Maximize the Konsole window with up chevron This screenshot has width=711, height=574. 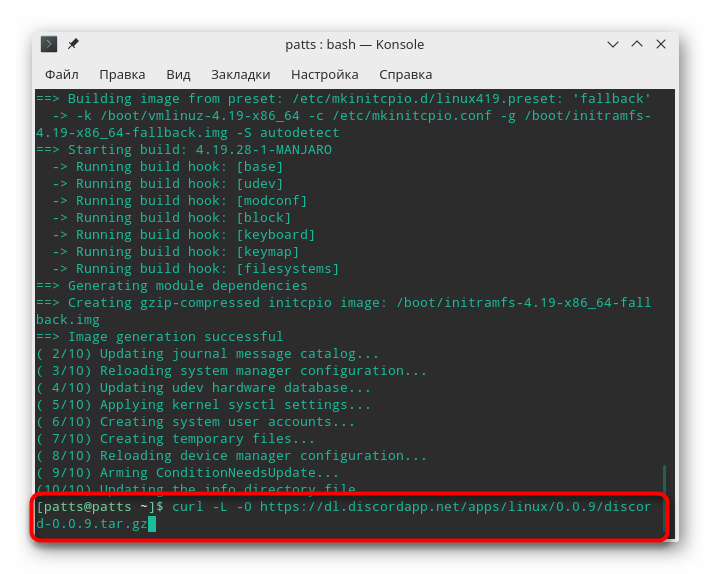coord(637,44)
